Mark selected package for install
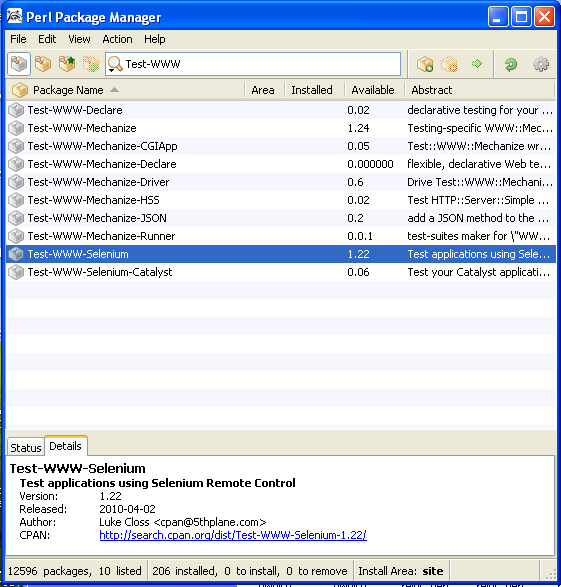This screenshot has height=587, width=561. (425, 64)
